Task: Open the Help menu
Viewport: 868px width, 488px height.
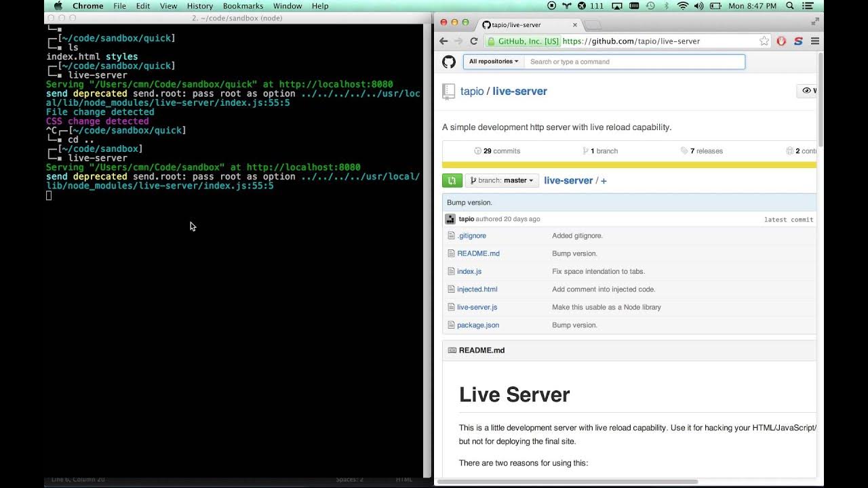Action: coord(320,5)
